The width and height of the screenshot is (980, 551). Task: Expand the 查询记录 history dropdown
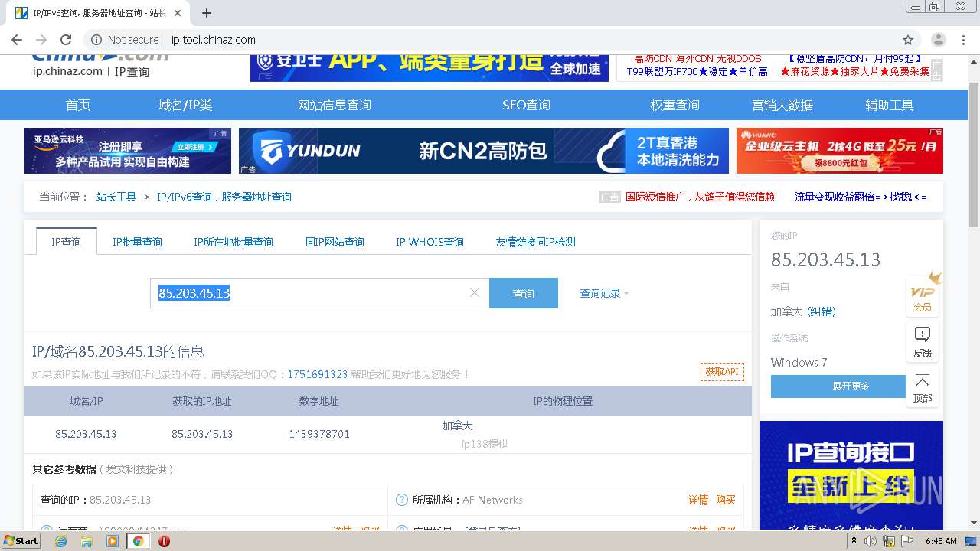click(x=604, y=293)
